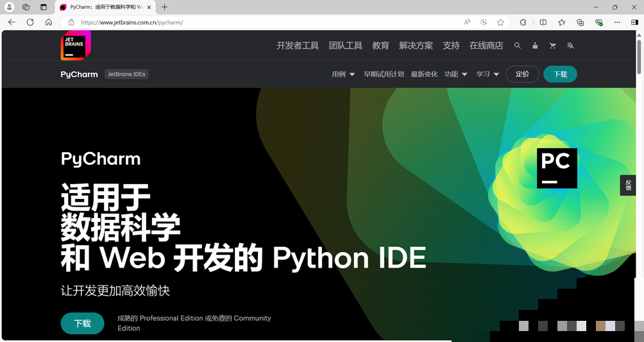644x342 pixels.
Task: Open 解决方案 menu
Action: point(416,46)
